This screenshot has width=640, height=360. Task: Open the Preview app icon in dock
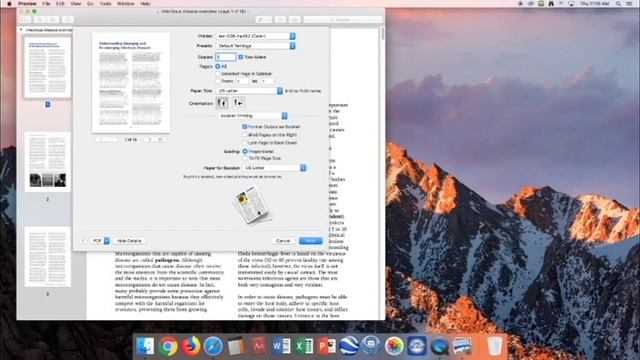pos(462,346)
